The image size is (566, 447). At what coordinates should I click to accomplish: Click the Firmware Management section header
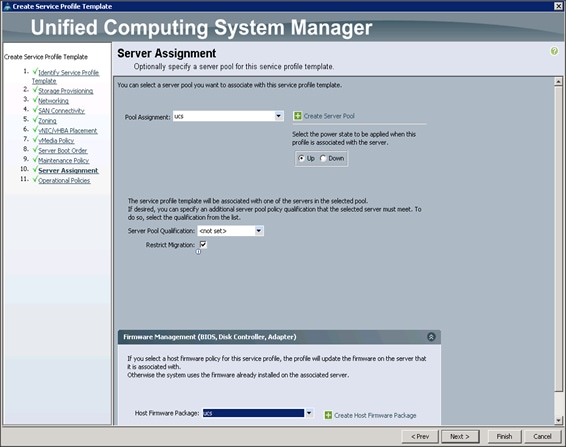coord(279,337)
